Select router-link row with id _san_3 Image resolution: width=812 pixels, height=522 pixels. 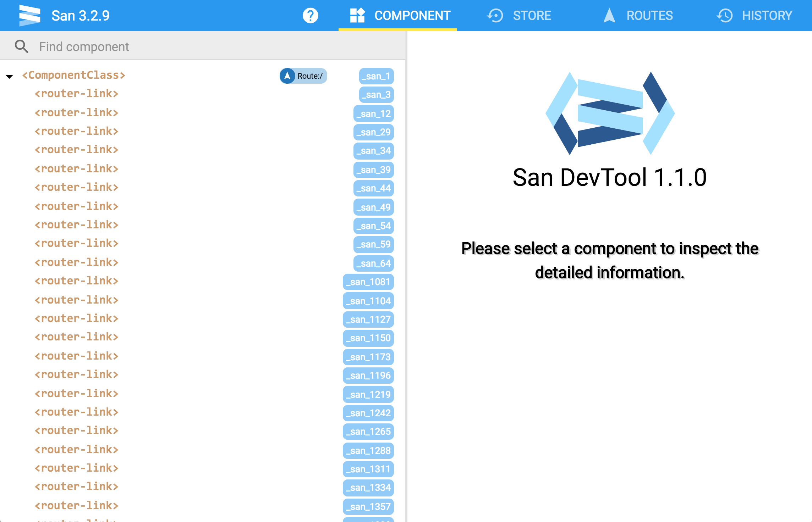pos(202,94)
